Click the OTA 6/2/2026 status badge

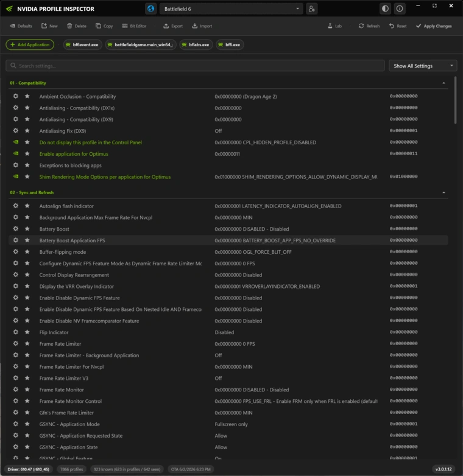pos(191,469)
